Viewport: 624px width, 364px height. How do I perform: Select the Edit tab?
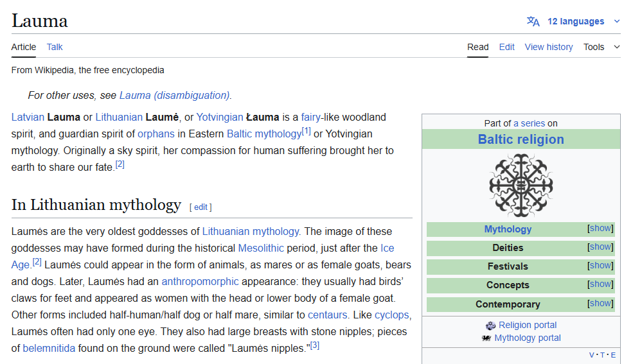tap(506, 47)
